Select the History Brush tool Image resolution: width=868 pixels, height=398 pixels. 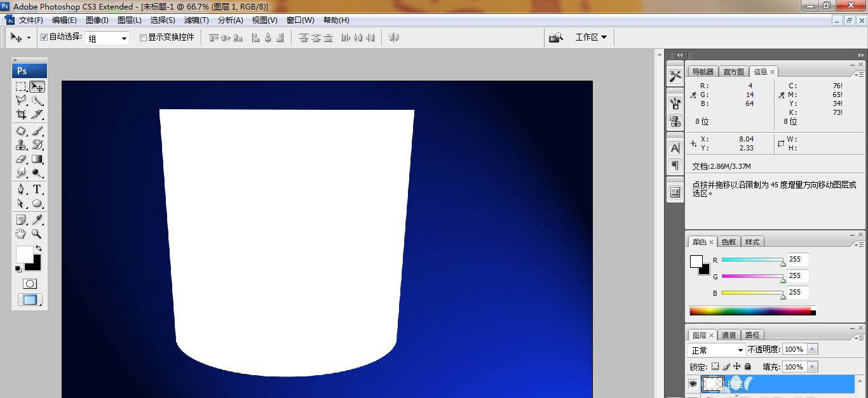click(x=37, y=145)
